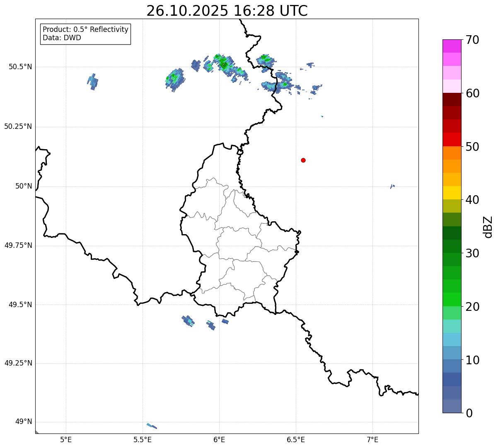Click the dBZ colorbar unit label
498x448 pixels.
(x=488, y=227)
